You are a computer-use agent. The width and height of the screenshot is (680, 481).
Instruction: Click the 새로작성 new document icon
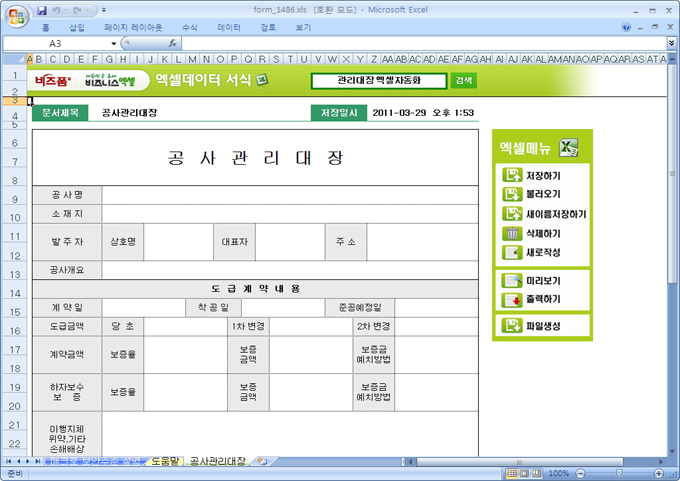[512, 252]
